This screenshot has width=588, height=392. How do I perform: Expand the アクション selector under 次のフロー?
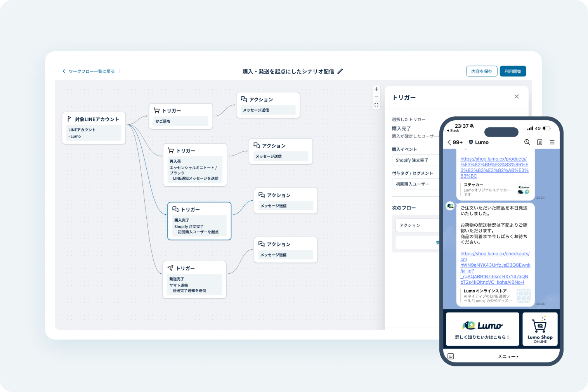pyautogui.click(x=417, y=225)
